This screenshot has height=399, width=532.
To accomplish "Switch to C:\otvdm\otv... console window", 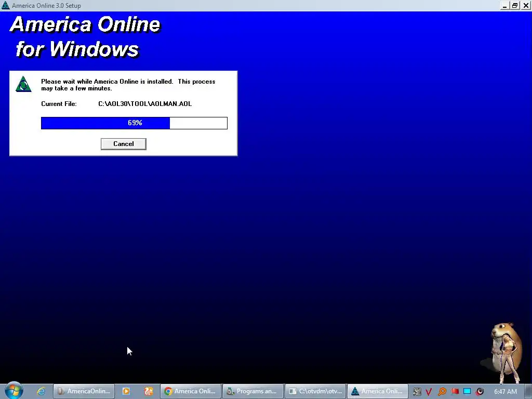I will (315, 391).
